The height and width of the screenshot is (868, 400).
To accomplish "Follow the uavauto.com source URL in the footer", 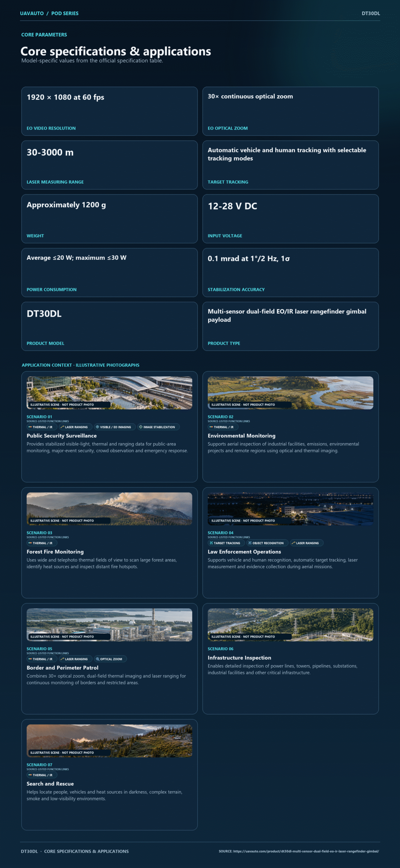I will point(306,851).
